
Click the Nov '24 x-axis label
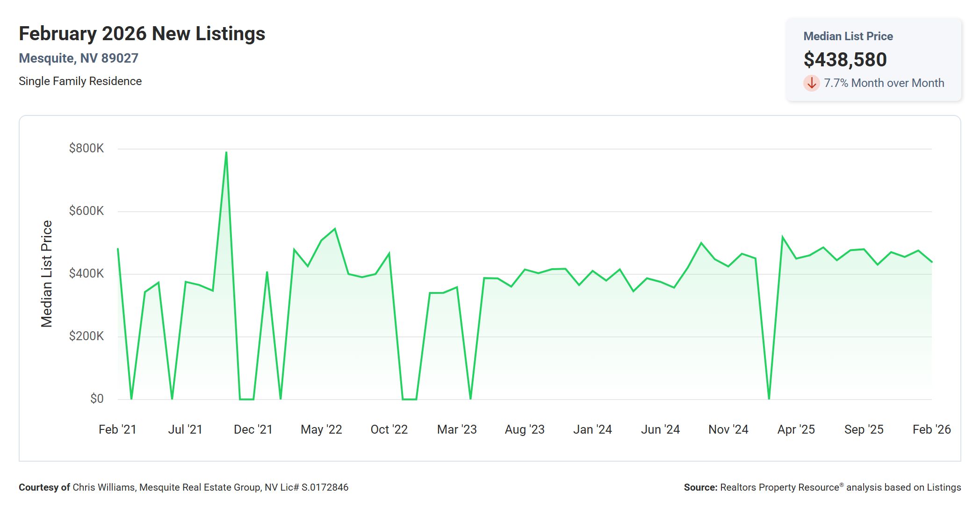coord(728,429)
